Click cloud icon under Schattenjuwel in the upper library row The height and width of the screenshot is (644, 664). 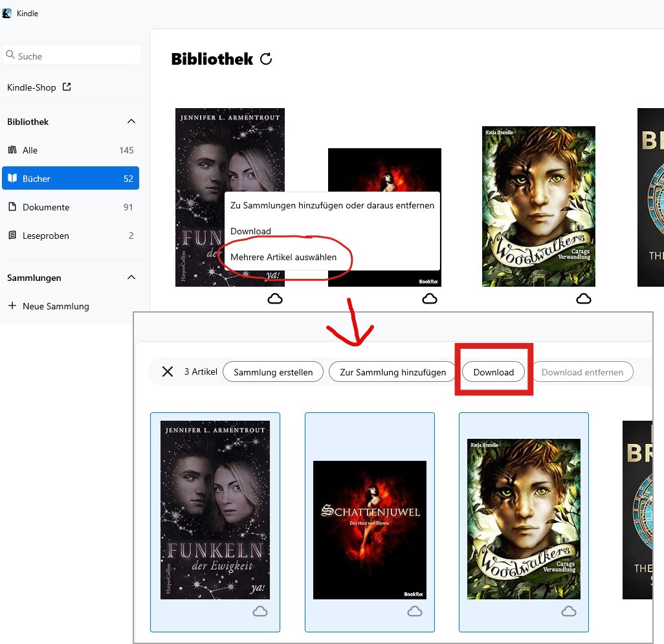coord(430,299)
